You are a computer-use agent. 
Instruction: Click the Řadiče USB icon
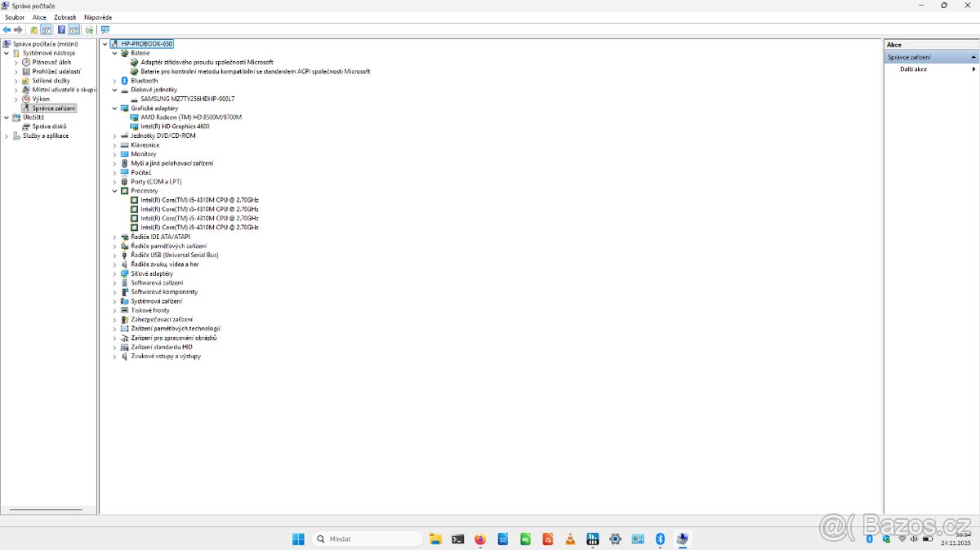tap(124, 255)
